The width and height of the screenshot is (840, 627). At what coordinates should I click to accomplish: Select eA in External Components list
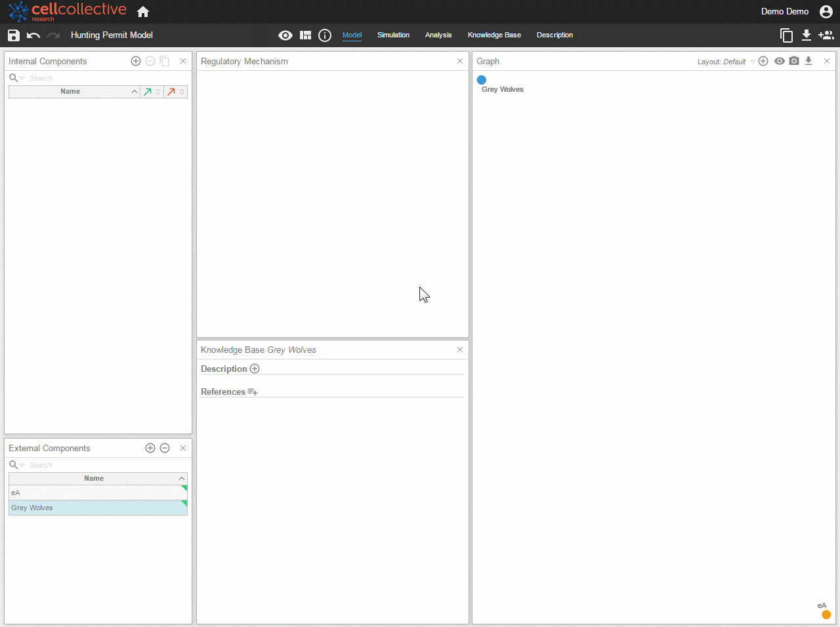[x=98, y=493]
